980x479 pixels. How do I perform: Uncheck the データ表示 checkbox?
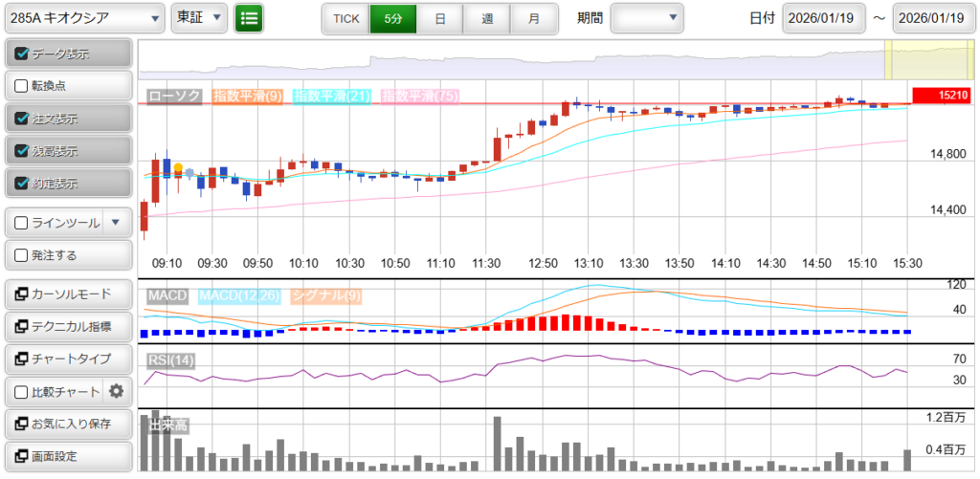(x=22, y=54)
